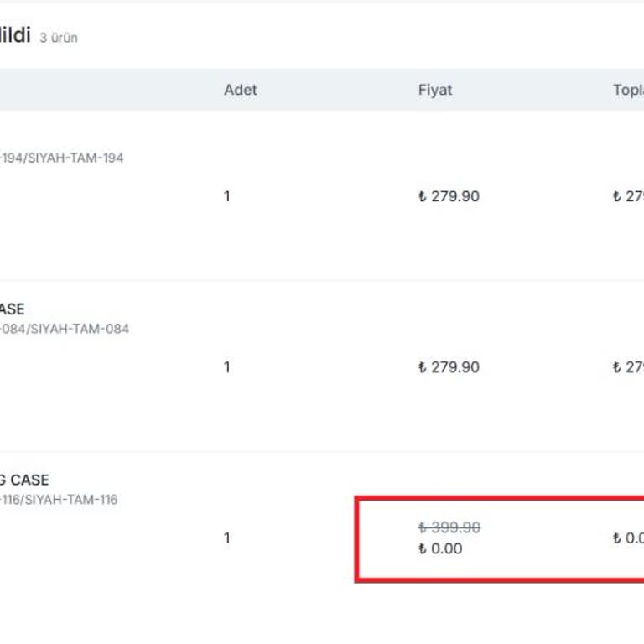Click the Fiyat column header
This screenshot has width=644, height=644.
click(435, 90)
